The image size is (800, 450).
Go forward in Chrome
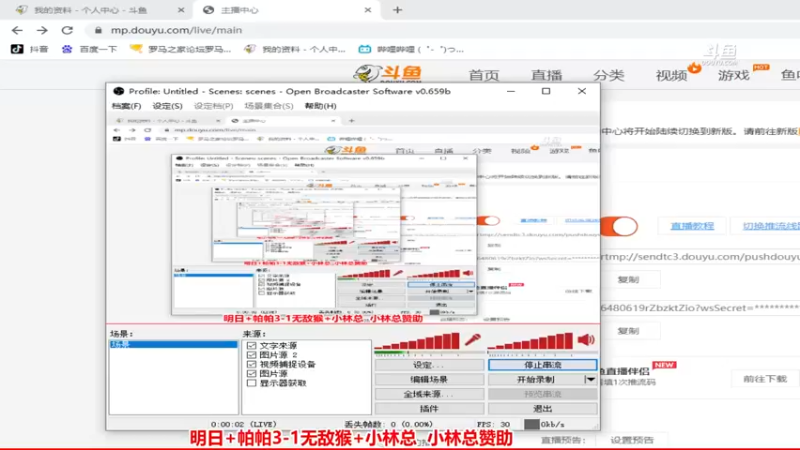[42, 31]
